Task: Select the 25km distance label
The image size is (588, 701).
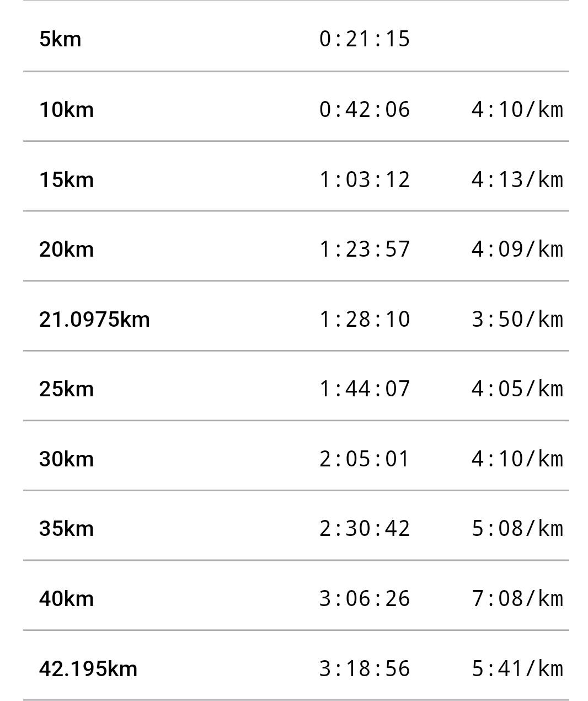Action: (x=66, y=389)
